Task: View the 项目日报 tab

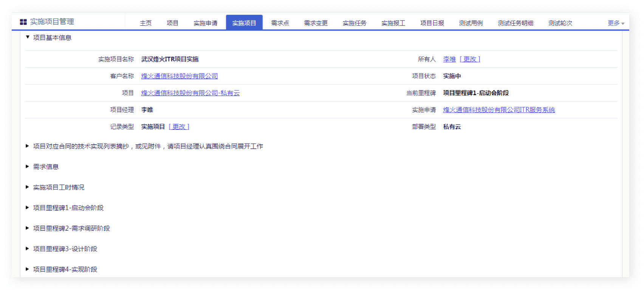Action: coord(432,23)
